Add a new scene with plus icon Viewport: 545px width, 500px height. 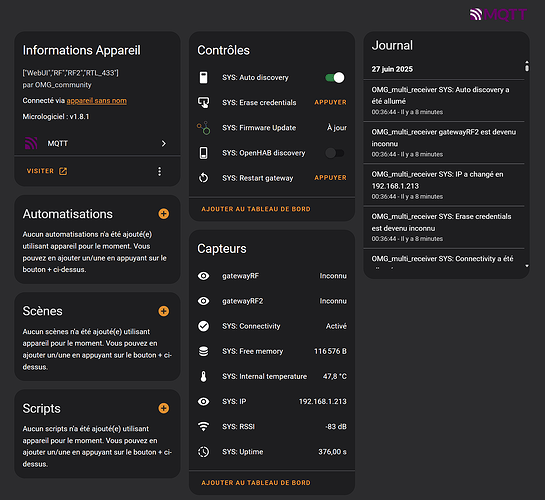point(164,311)
